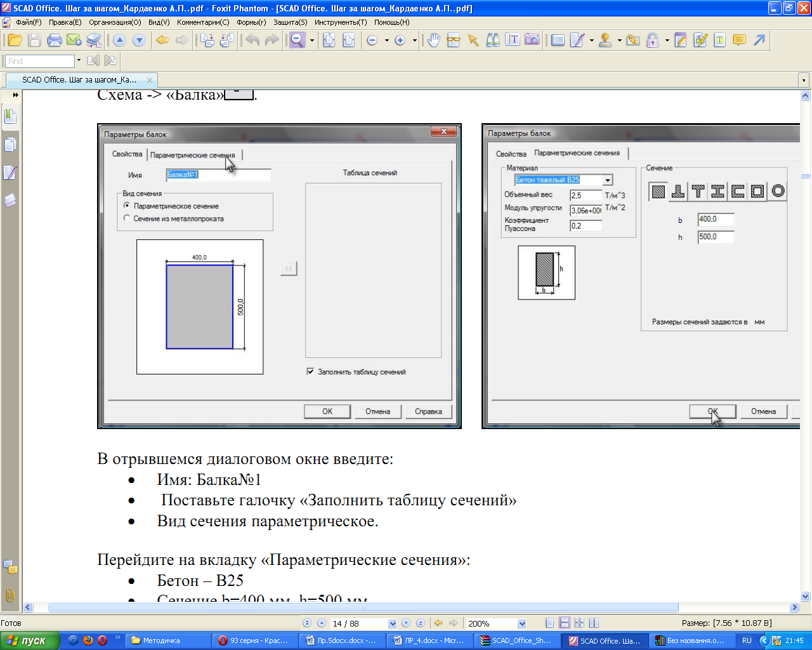The height and width of the screenshot is (650, 812).
Task: Select the marquee zoom-out magnifier tool
Action: [x=297, y=40]
